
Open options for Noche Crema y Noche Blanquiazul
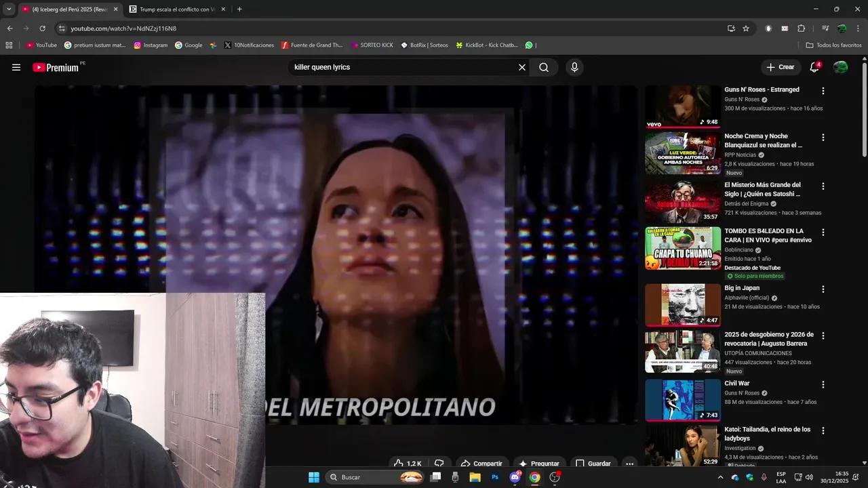point(823,137)
